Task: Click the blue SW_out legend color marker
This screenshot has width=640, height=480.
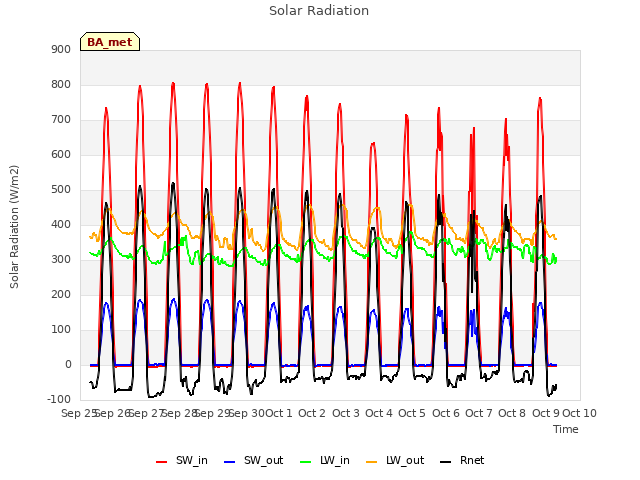Action: 230,462
